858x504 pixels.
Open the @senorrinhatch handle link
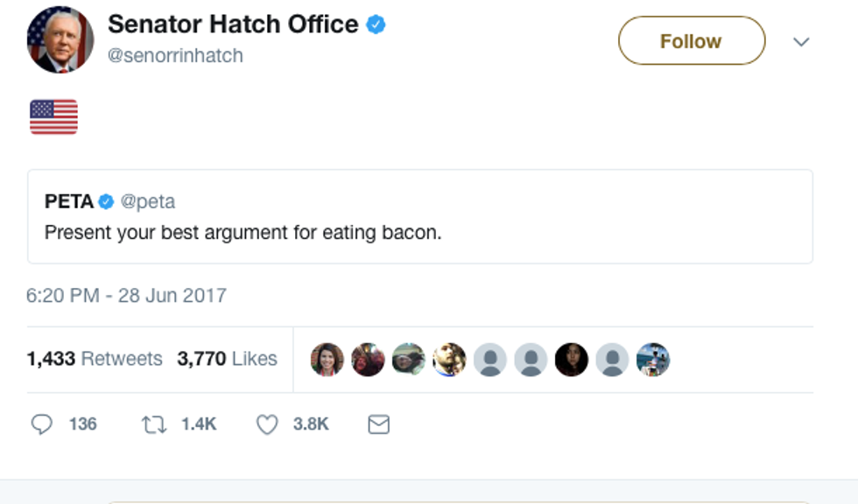(x=175, y=56)
